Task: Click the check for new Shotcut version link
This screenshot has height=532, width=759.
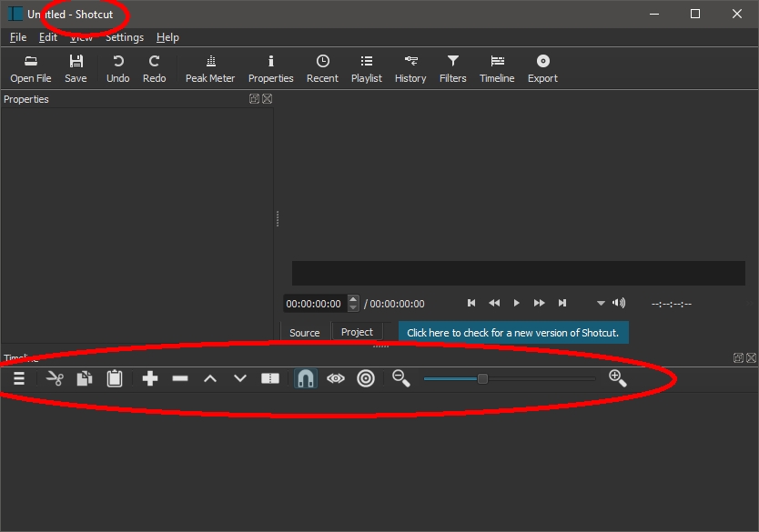Action: [513, 333]
